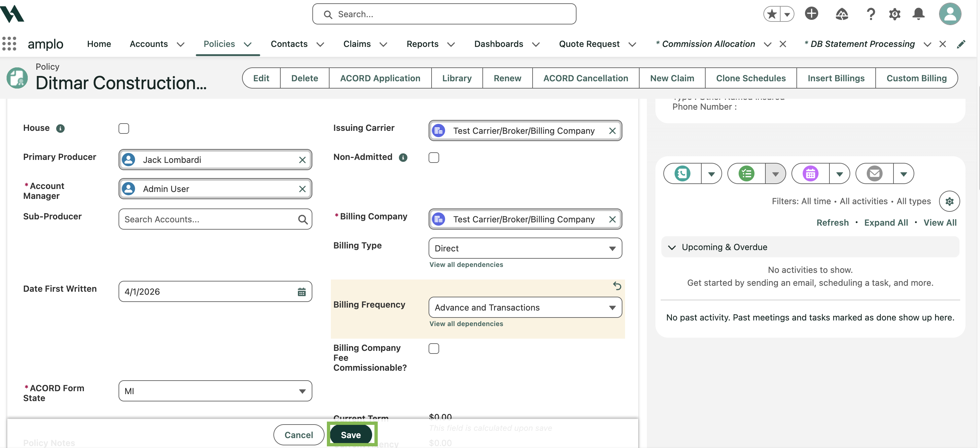Expand the Accounts tab menu chevron
This screenshot has width=980, height=448.
coord(181,45)
